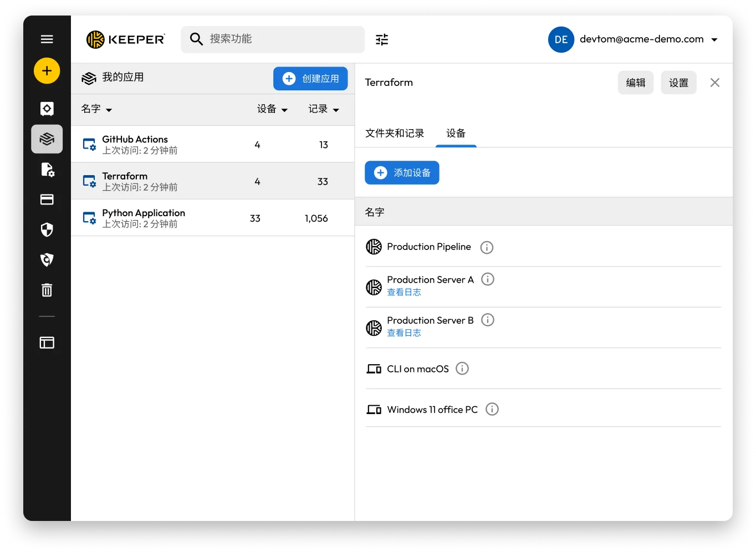Open the BreachWatch shield icon in sidebar
756x552 pixels.
coord(47,259)
